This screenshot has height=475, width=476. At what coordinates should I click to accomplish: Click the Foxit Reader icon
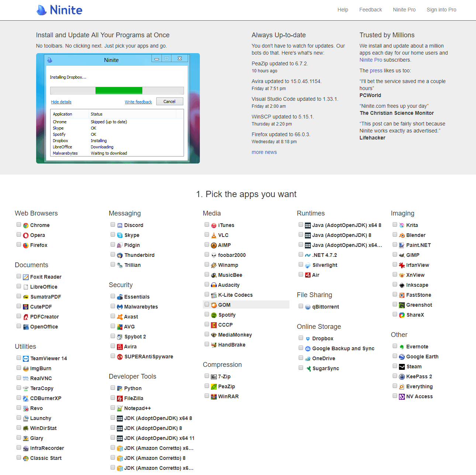tap(26, 277)
